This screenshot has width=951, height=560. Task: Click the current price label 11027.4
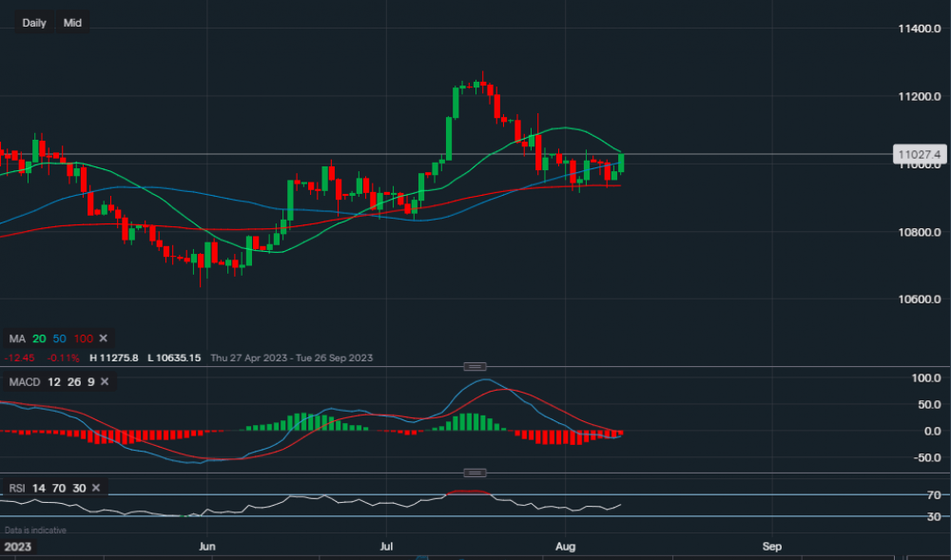tap(918, 154)
